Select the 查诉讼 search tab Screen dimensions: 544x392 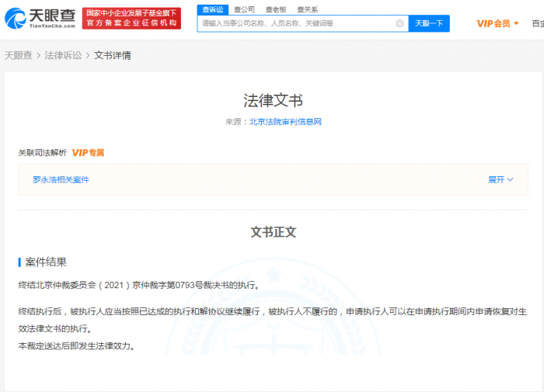pos(211,9)
